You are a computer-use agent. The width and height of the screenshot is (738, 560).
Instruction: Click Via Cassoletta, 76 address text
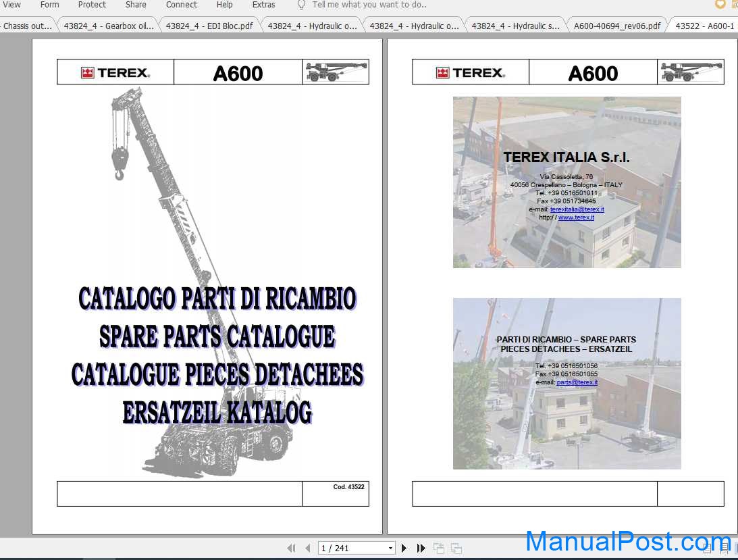point(566,176)
